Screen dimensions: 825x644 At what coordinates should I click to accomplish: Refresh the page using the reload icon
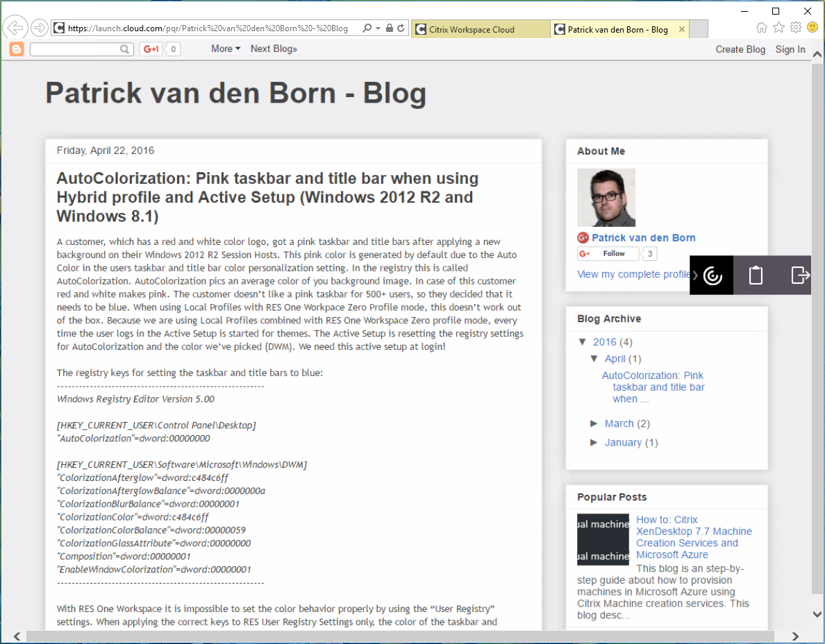pyautogui.click(x=401, y=28)
